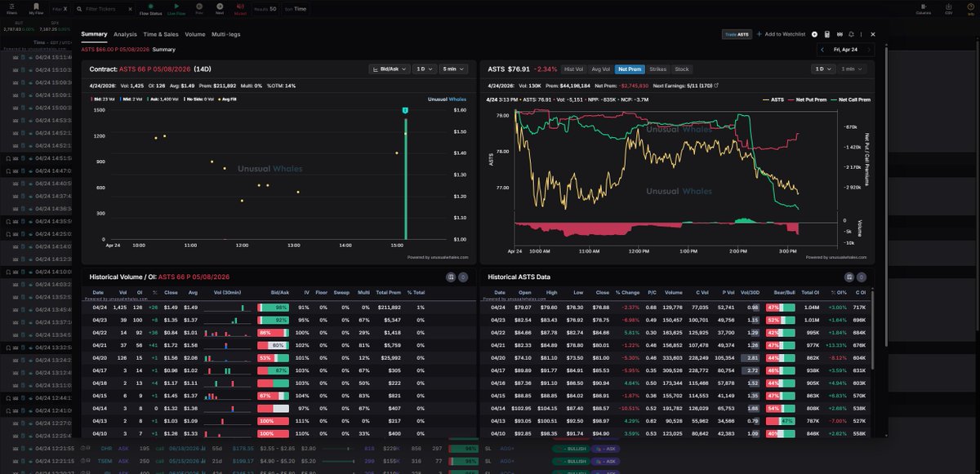Click Historical ASTS Data round icon
Viewport: 980px width, 474px height.
point(862,277)
